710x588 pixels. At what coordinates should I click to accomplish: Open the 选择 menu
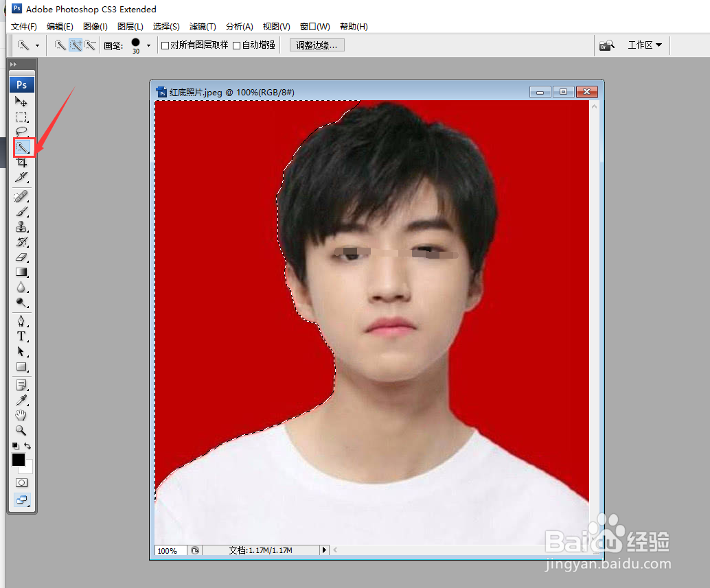(165, 26)
